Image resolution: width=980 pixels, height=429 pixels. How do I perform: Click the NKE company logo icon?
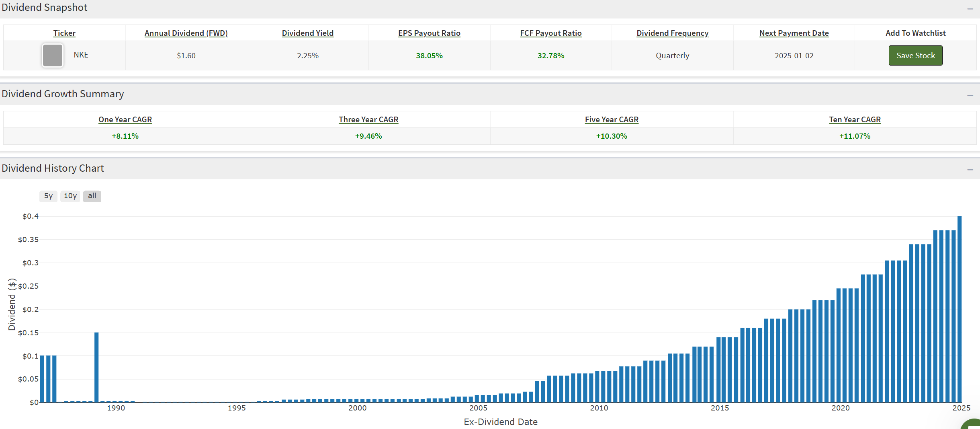pyautogui.click(x=53, y=55)
